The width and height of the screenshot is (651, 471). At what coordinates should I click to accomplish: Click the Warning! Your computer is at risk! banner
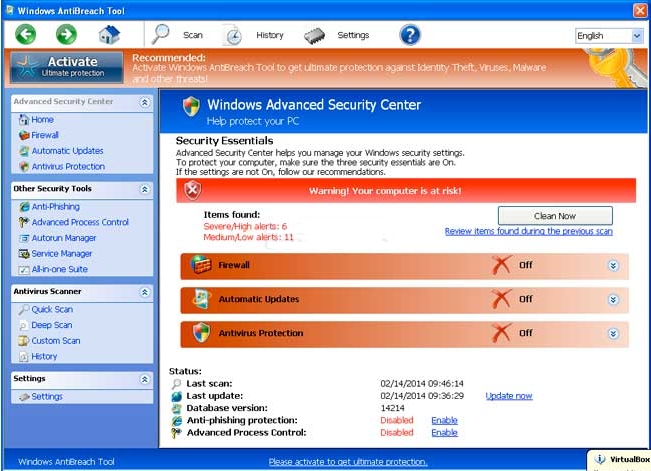point(406,191)
